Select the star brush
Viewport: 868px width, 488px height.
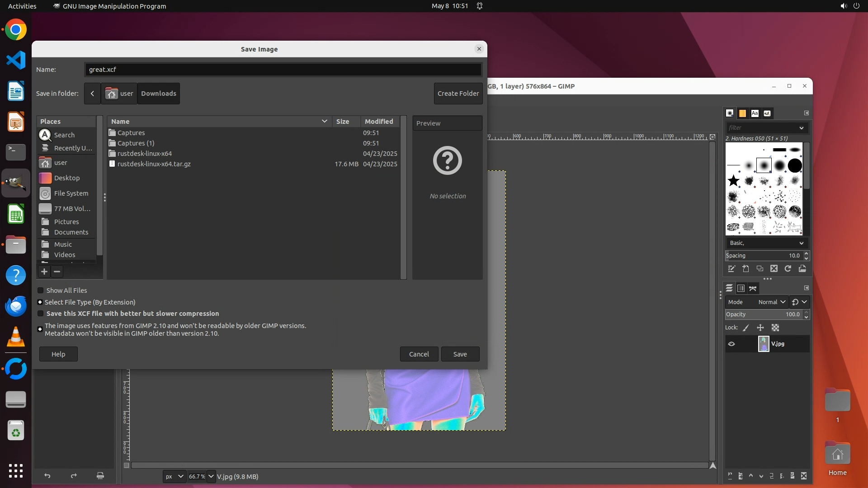point(733,181)
